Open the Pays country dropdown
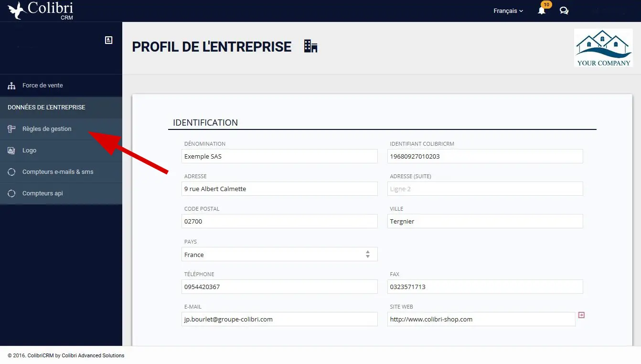641x364 pixels. 279,254
